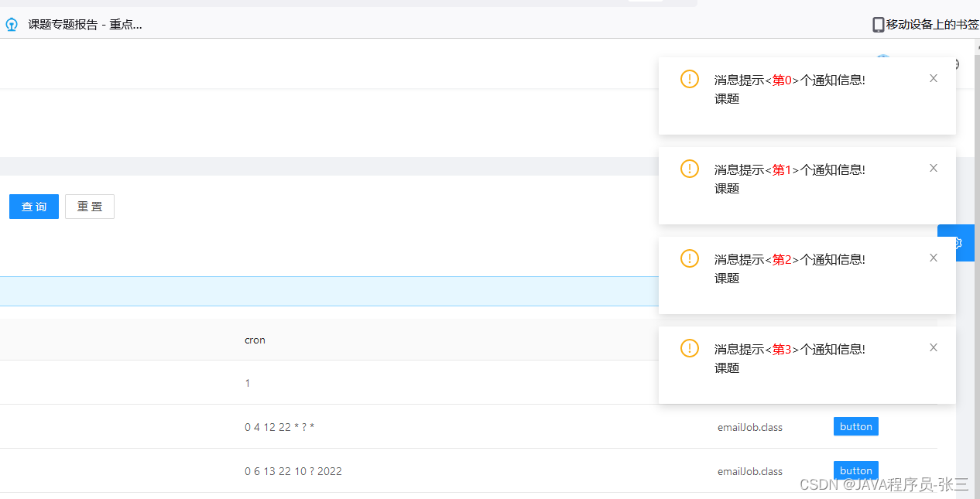
Task: Click the 查询 search button
Action: (x=34, y=207)
